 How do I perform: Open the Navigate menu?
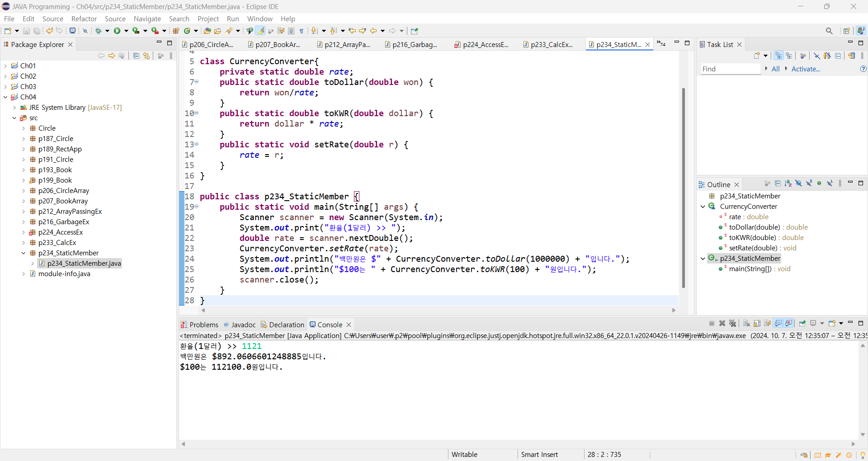[147, 19]
